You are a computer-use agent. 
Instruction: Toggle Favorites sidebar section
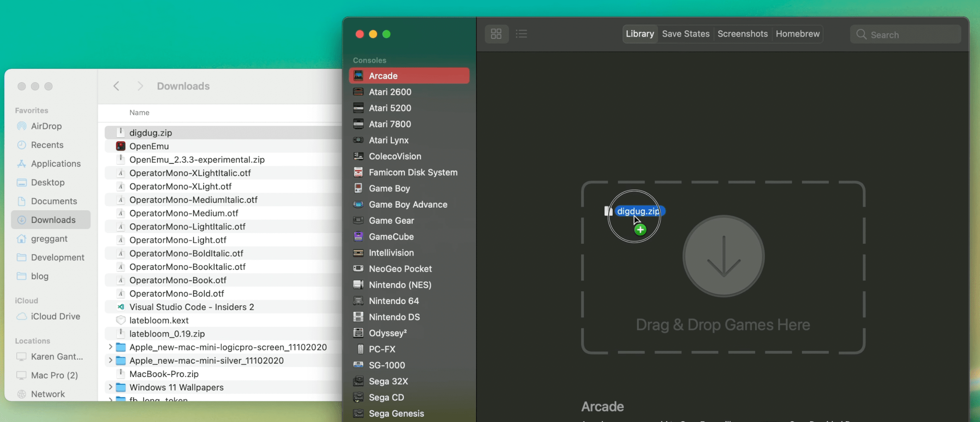(x=31, y=111)
